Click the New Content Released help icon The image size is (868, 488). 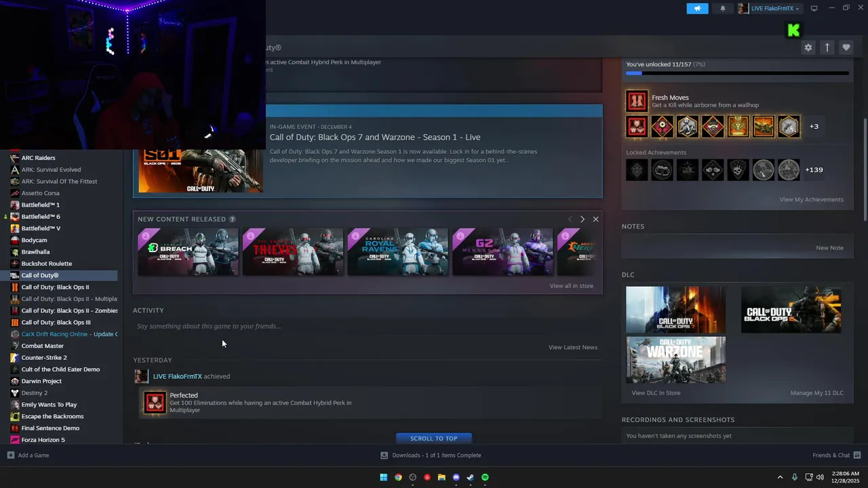[x=232, y=219]
